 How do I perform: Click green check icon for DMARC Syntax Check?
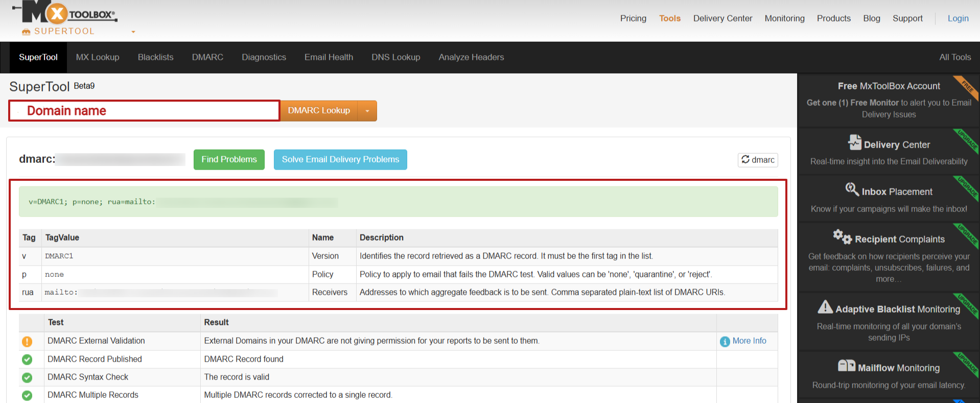(27, 377)
